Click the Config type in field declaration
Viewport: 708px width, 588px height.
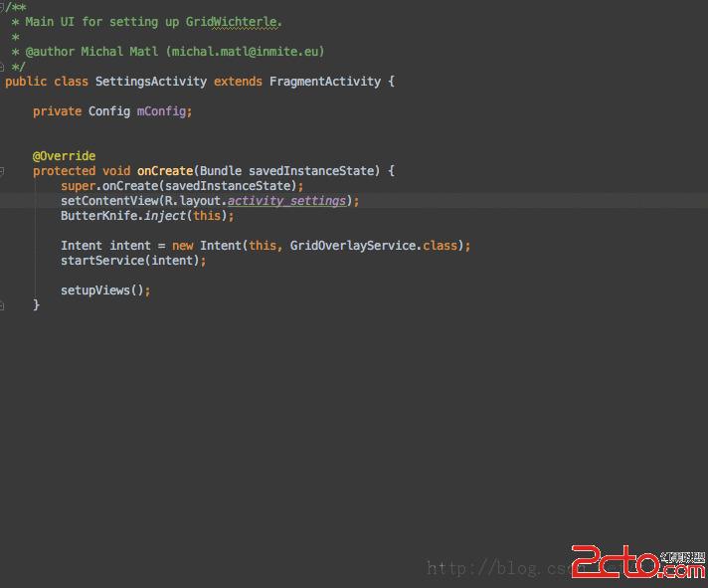(x=109, y=111)
